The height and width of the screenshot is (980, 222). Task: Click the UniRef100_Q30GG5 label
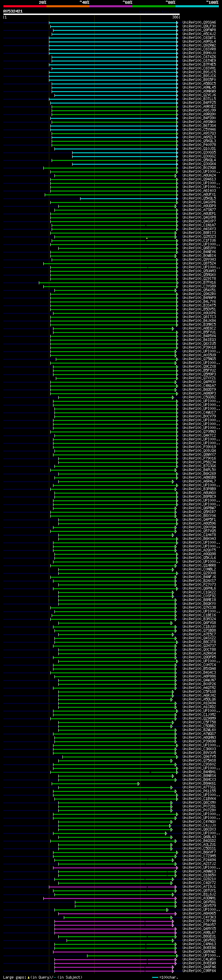pyautogui.click(x=199, y=153)
